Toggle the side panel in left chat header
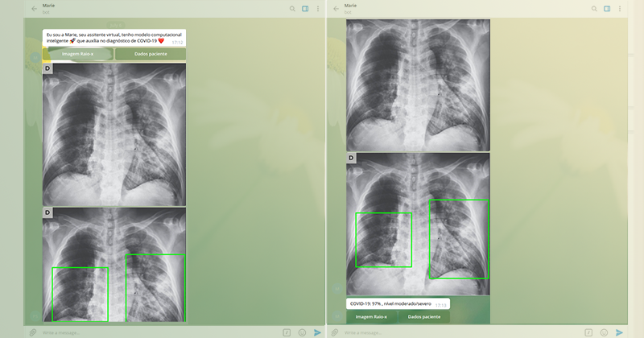This screenshot has height=338, width=644. (305, 9)
